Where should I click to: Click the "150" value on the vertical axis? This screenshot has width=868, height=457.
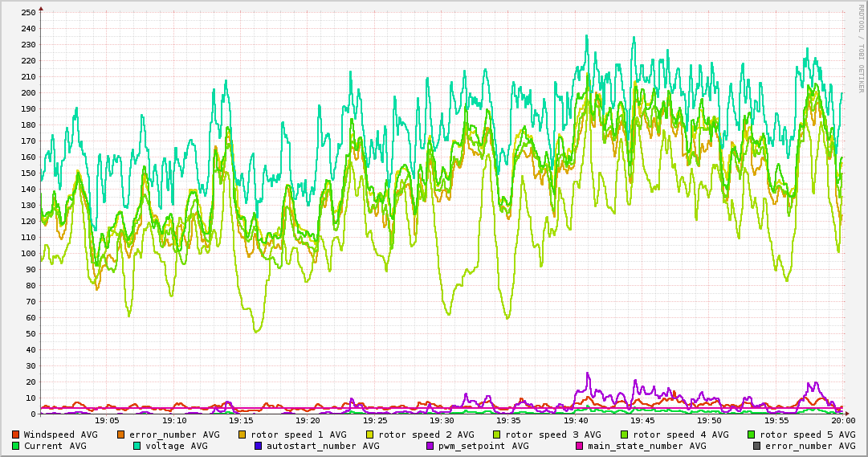pos(27,173)
